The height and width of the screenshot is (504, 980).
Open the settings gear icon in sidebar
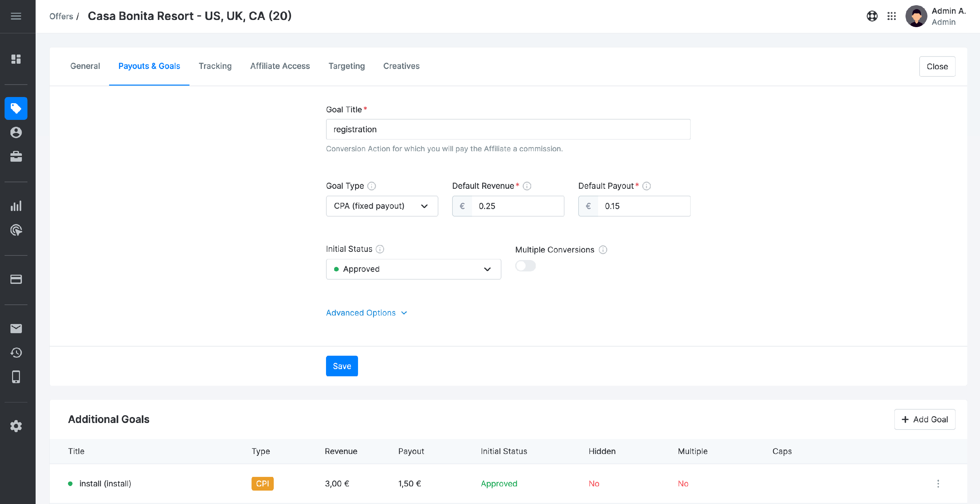click(16, 426)
